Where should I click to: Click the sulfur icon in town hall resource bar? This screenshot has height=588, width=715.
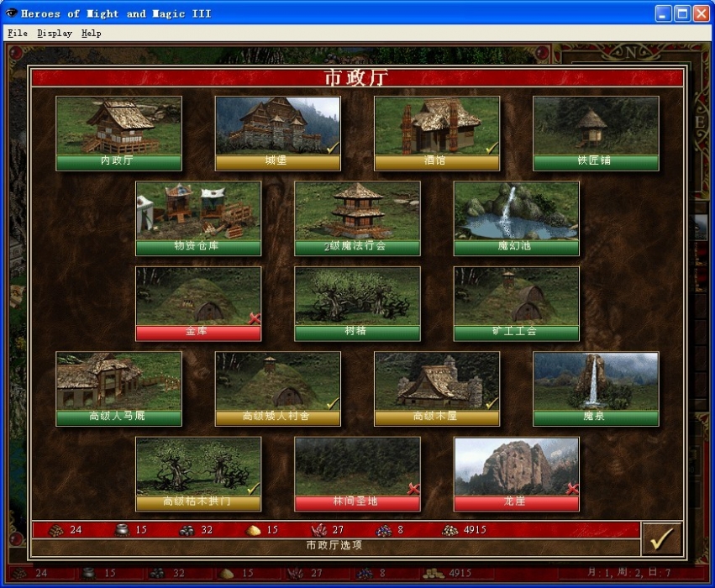253,531
